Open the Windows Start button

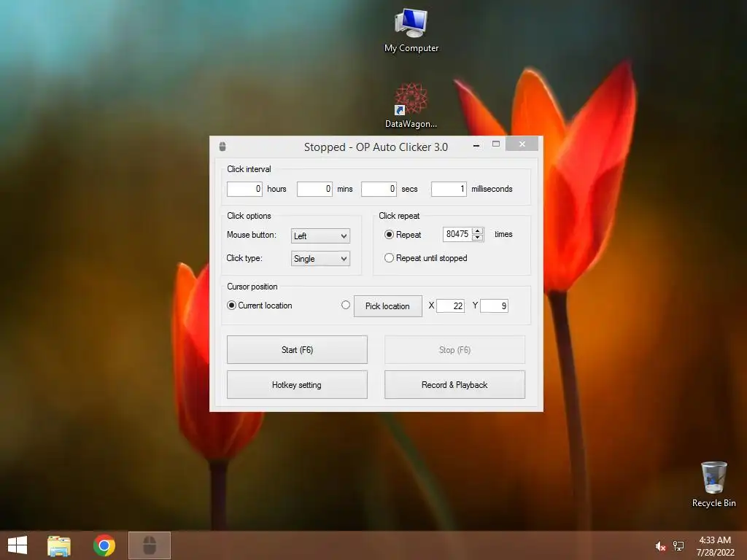[18, 545]
